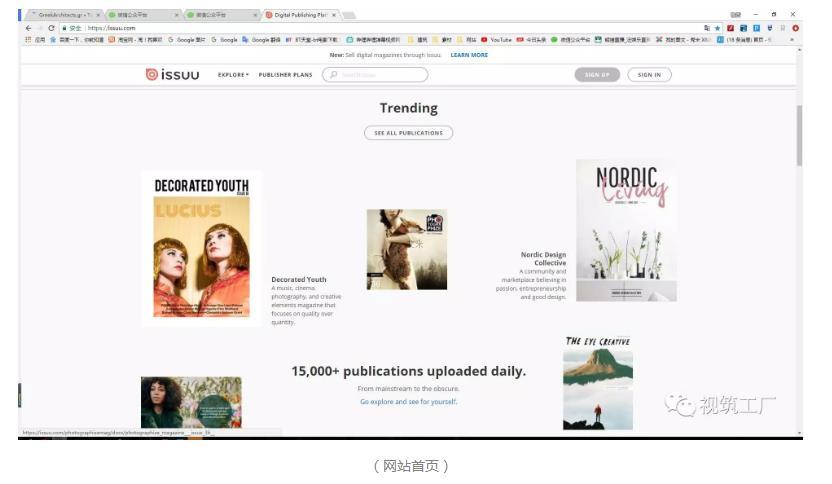
Task: Open PUBLISHER PLANS in the header
Action: (285, 75)
